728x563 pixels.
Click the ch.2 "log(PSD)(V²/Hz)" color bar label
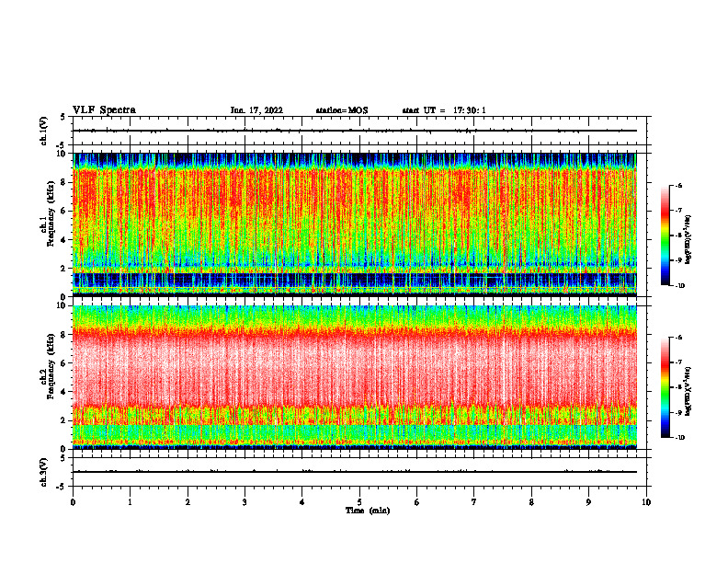click(688, 392)
